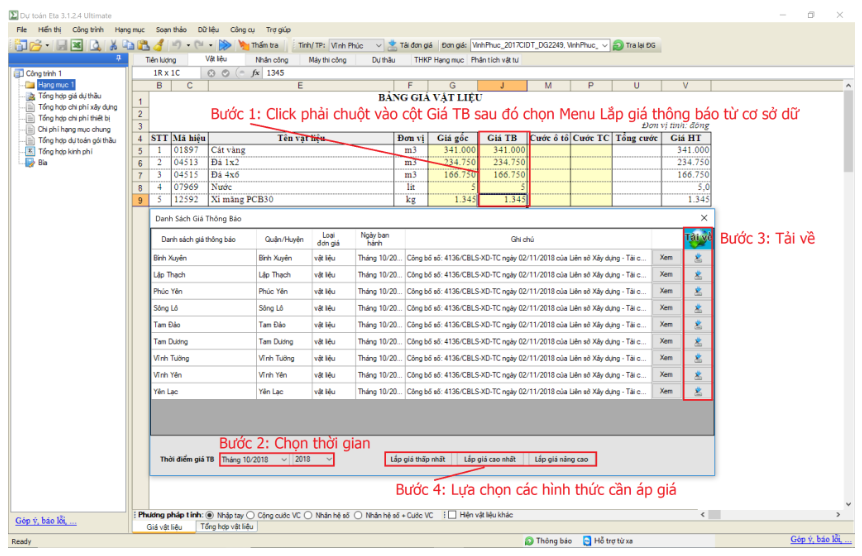
Task: Click the blue double-arrow run icon
Action: (x=225, y=45)
